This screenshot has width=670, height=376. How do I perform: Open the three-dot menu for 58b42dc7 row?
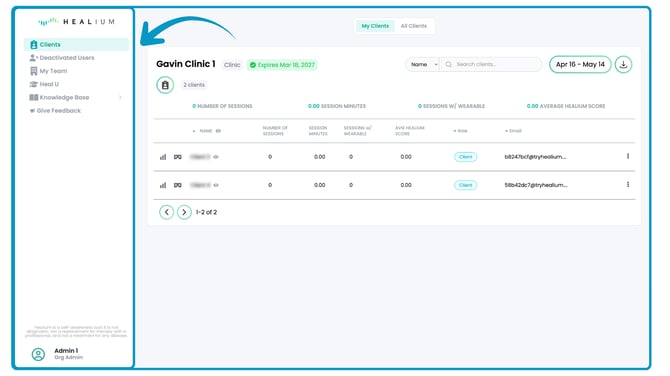pyautogui.click(x=628, y=185)
